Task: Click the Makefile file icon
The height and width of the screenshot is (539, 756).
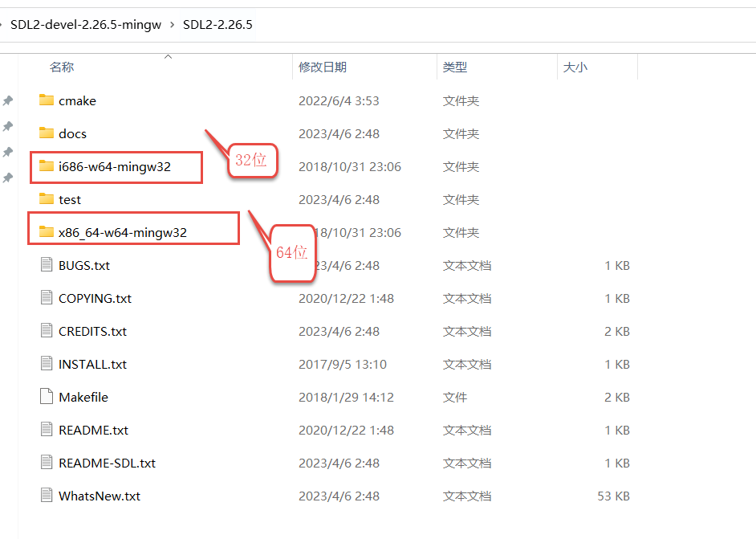Action: (46, 396)
